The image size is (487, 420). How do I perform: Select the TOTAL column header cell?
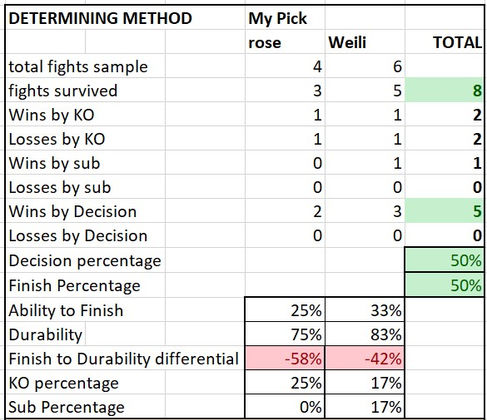click(x=445, y=42)
